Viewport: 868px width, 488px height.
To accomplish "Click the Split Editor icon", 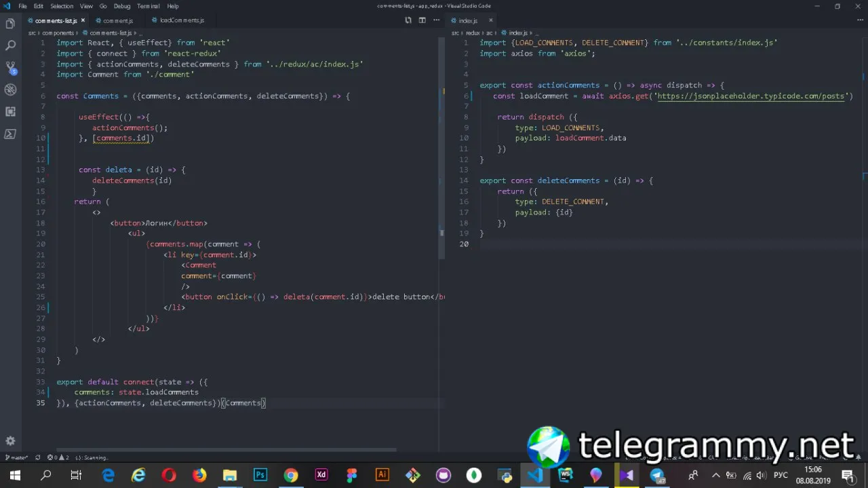I will click(x=422, y=20).
